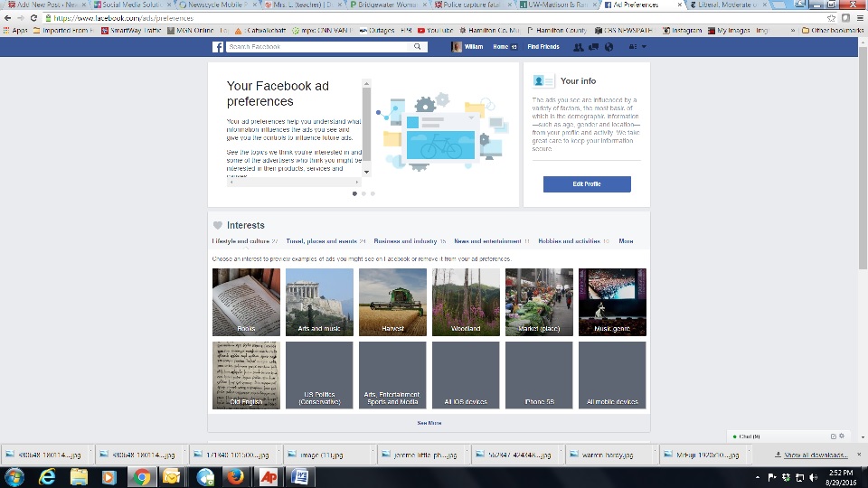Open File Explorer from taskbar
The width and height of the screenshot is (868, 488).
click(x=79, y=477)
